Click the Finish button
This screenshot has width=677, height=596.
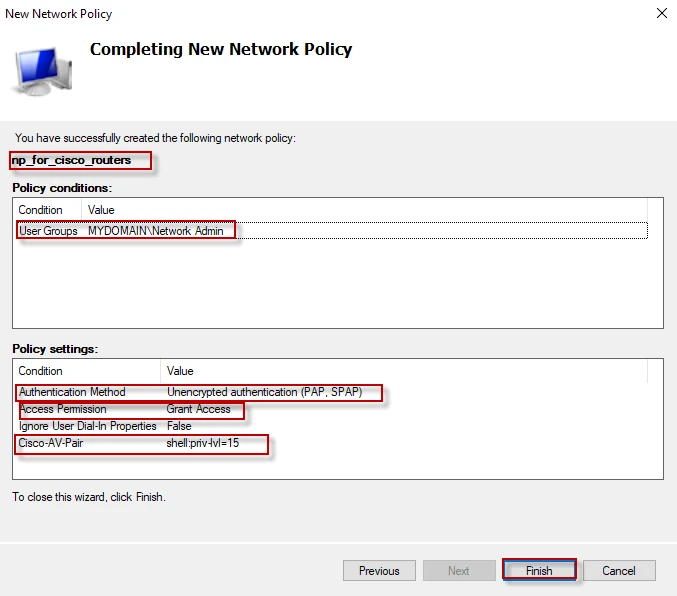pos(539,571)
